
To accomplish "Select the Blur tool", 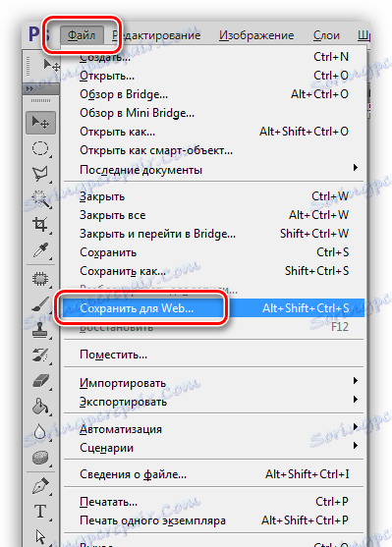I will click(x=40, y=432).
